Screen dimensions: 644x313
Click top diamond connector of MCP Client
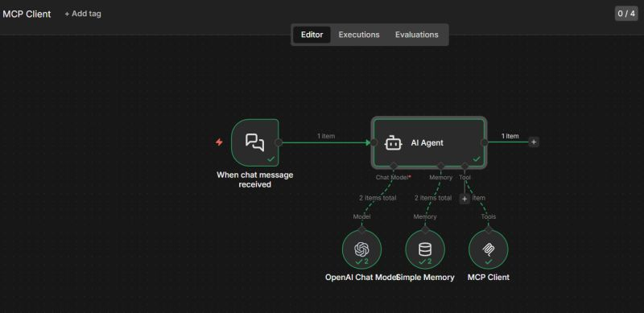[x=489, y=229]
